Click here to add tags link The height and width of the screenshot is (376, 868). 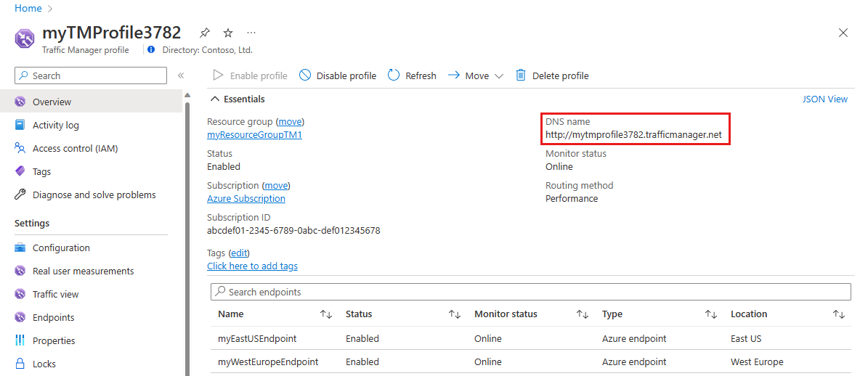253,266
